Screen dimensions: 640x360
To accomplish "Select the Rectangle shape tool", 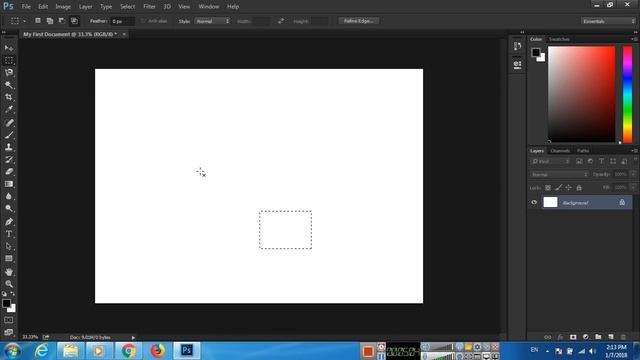I will point(9,259).
